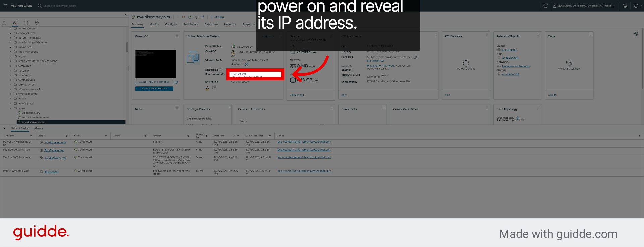Click Guest OS card drag handle
This screenshot has width=644, height=247.
177,35
